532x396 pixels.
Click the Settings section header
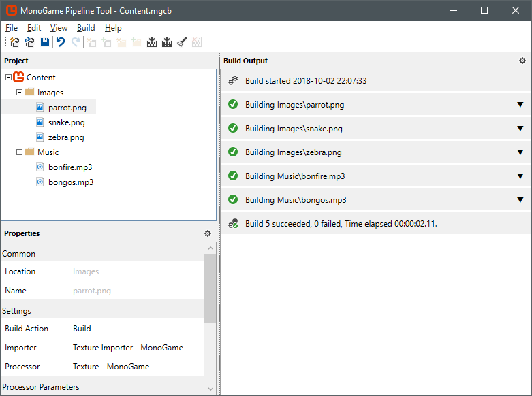click(102, 310)
